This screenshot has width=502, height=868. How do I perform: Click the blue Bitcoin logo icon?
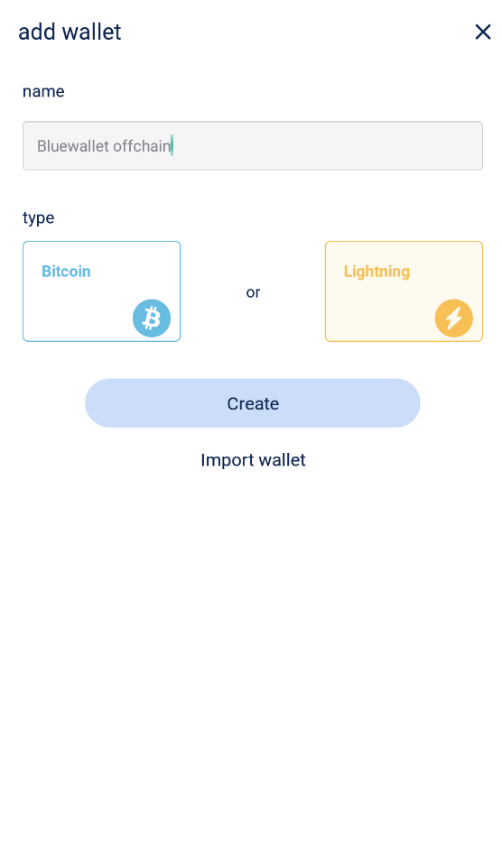click(152, 319)
